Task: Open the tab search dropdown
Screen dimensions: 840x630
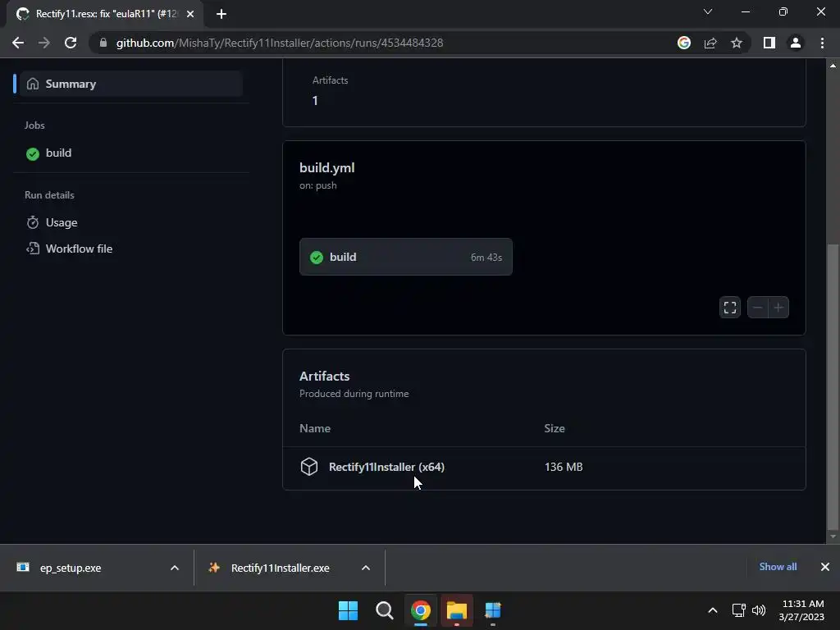Action: (x=708, y=11)
